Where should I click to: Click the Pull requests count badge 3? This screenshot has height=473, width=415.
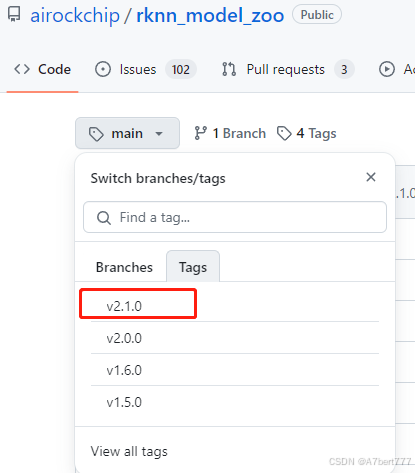tap(344, 69)
